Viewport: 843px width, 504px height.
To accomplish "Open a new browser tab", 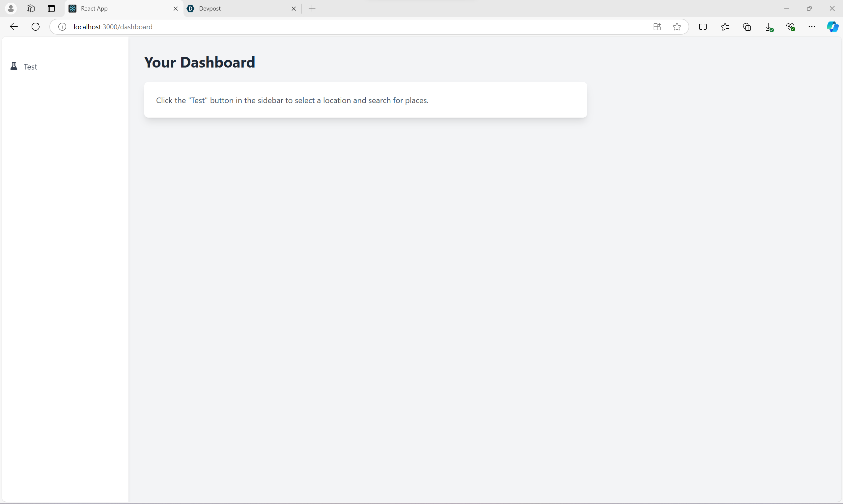I will point(312,9).
